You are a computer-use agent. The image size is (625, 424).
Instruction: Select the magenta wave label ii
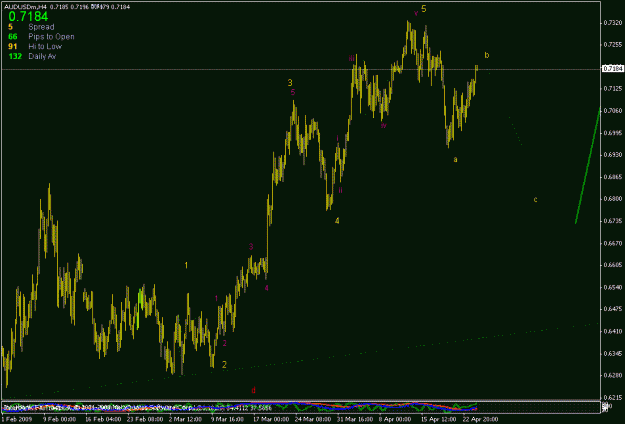[x=340, y=190]
